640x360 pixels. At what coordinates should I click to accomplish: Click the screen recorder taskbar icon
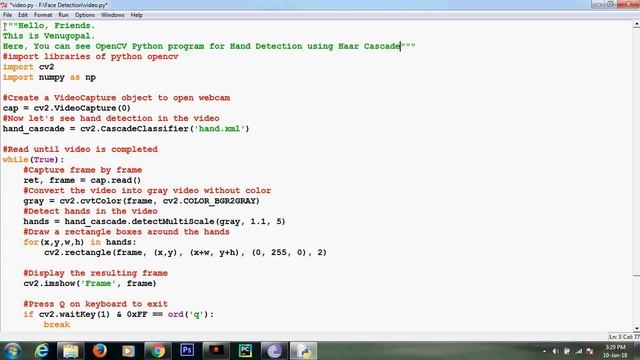point(216,350)
